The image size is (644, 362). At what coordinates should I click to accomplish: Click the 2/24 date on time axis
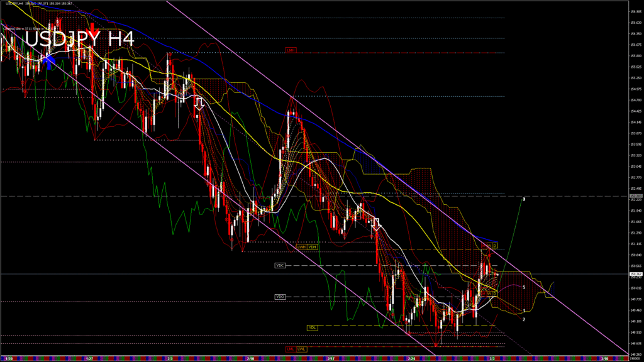pyautogui.click(x=411, y=359)
